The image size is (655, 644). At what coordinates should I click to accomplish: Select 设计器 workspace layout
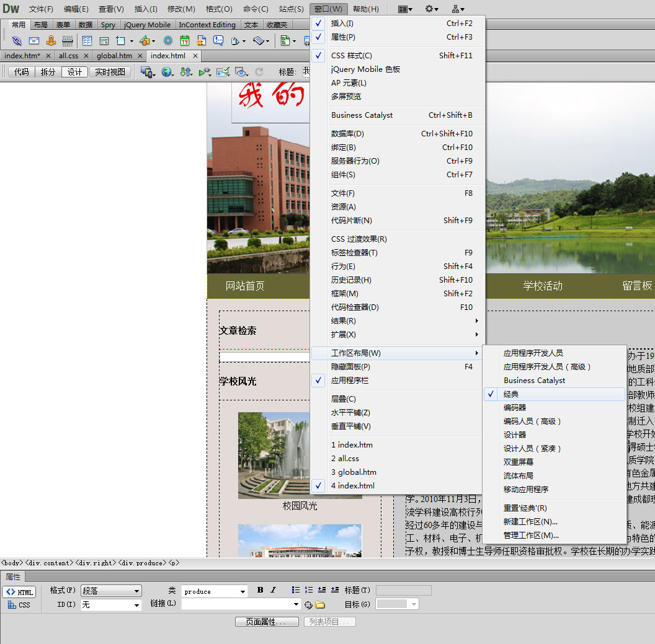515,435
